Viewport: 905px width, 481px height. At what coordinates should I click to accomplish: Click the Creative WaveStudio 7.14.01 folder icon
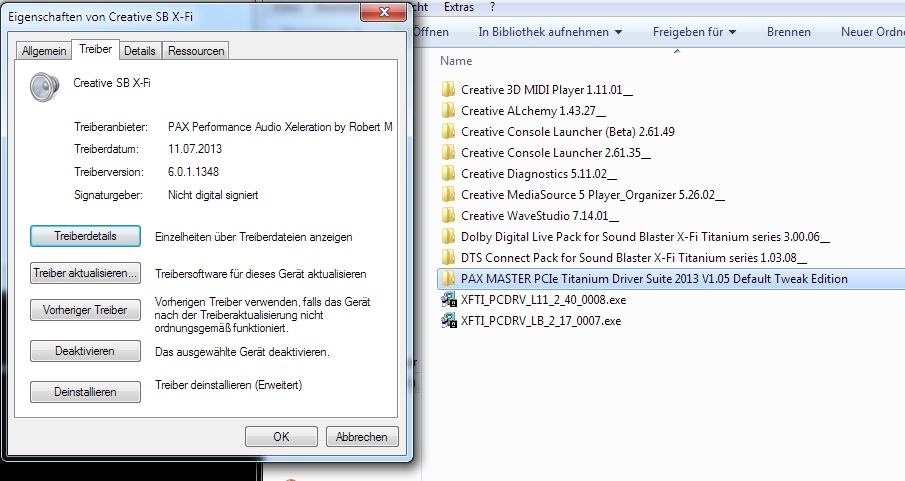click(x=448, y=215)
